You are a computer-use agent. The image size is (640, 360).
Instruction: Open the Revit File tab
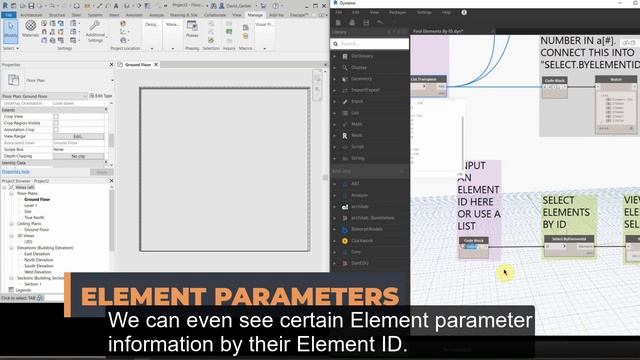(9, 15)
